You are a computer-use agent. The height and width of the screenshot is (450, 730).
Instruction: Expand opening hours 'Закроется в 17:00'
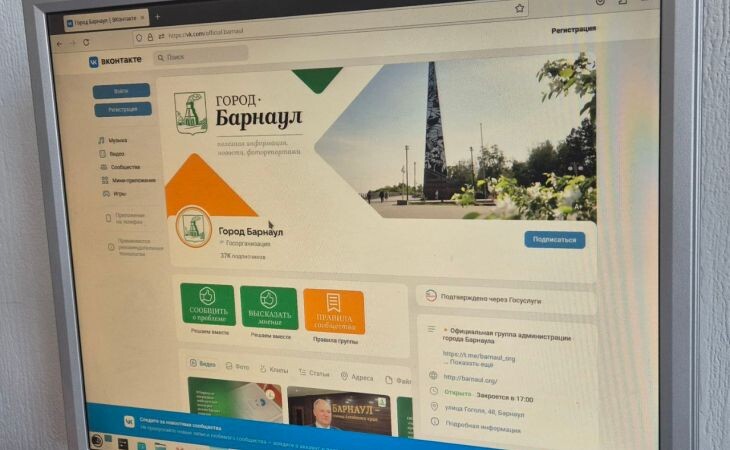505,398
